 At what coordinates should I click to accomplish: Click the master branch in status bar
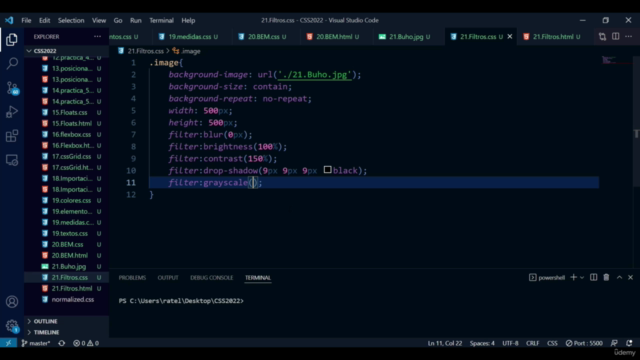36,343
